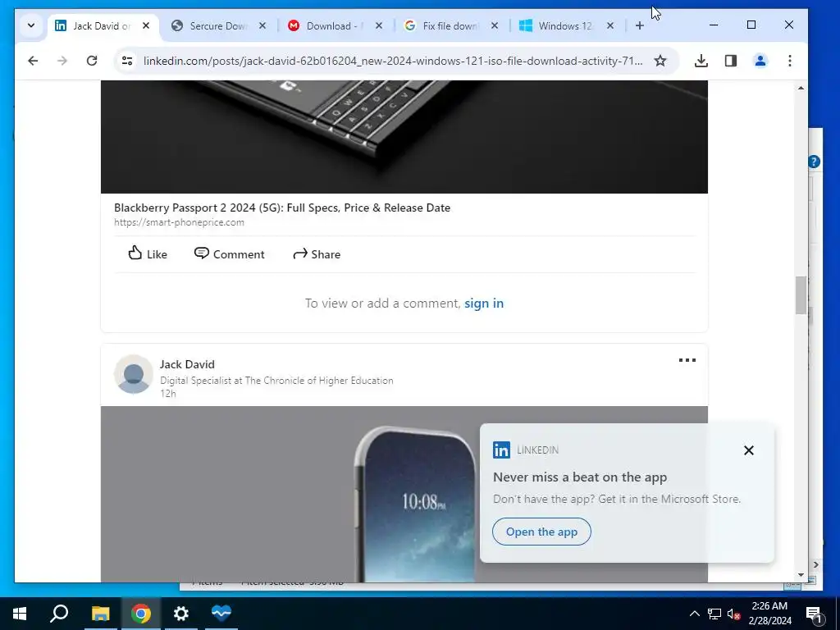Viewport: 840px width, 630px height.
Task: Click the page scroll-down arrow
Action: (801, 575)
